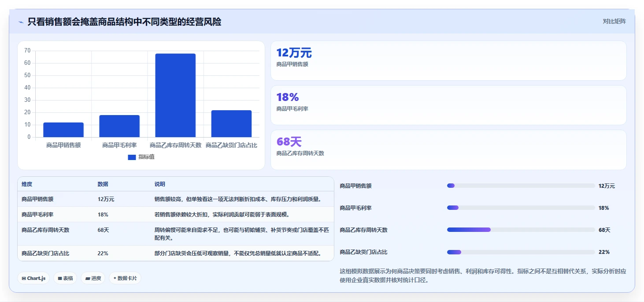Click the 商品甲销售额 progress bar
The image size is (644, 302).
point(521,186)
